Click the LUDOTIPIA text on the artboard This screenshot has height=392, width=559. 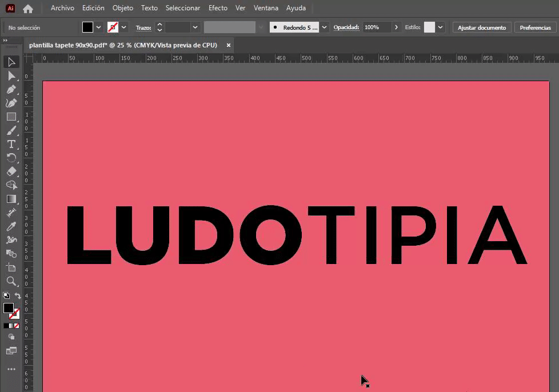pyautogui.click(x=297, y=235)
